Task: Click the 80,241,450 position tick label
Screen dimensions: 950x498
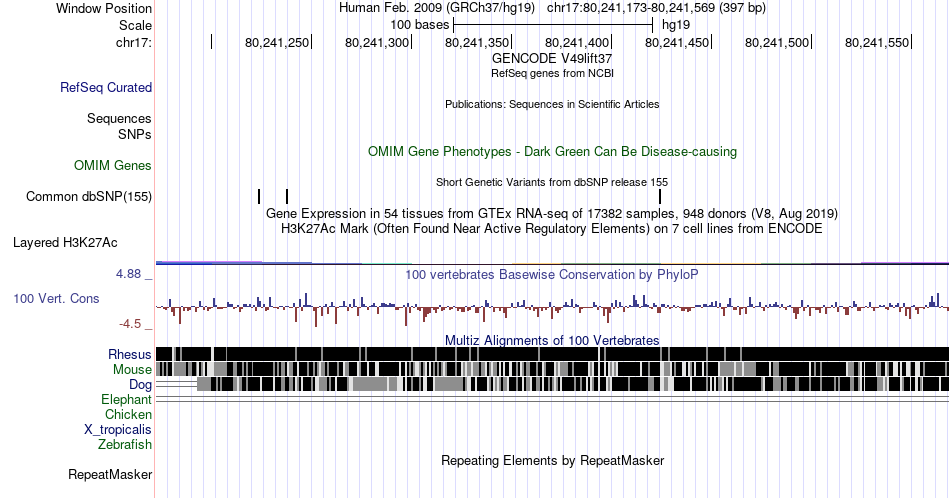Action: [x=677, y=42]
